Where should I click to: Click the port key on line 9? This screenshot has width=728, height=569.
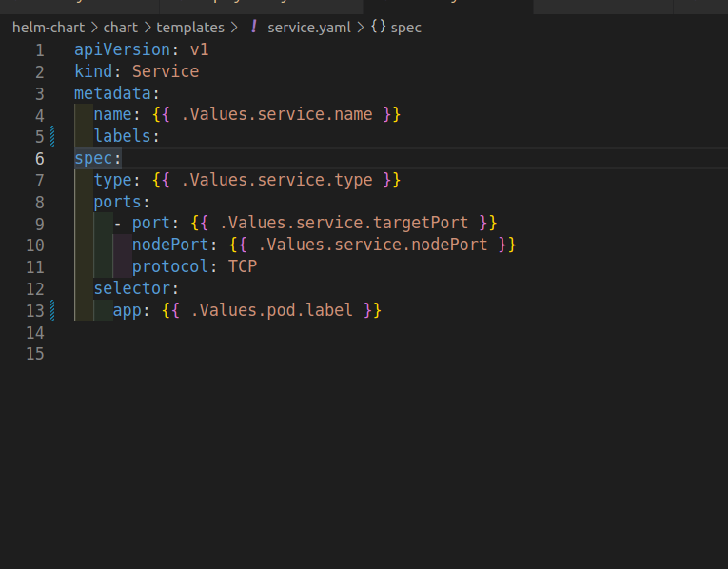pyautogui.click(x=151, y=224)
